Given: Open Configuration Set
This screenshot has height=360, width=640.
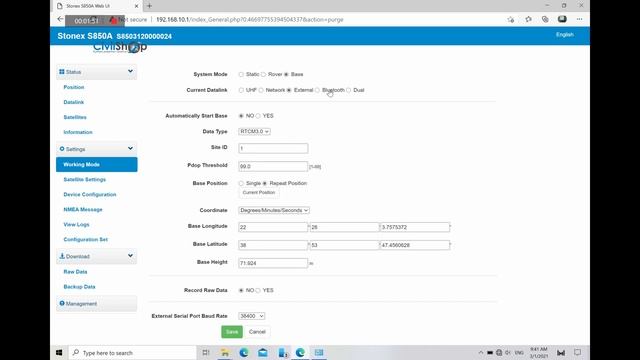Looking at the screenshot, I should [86, 240].
